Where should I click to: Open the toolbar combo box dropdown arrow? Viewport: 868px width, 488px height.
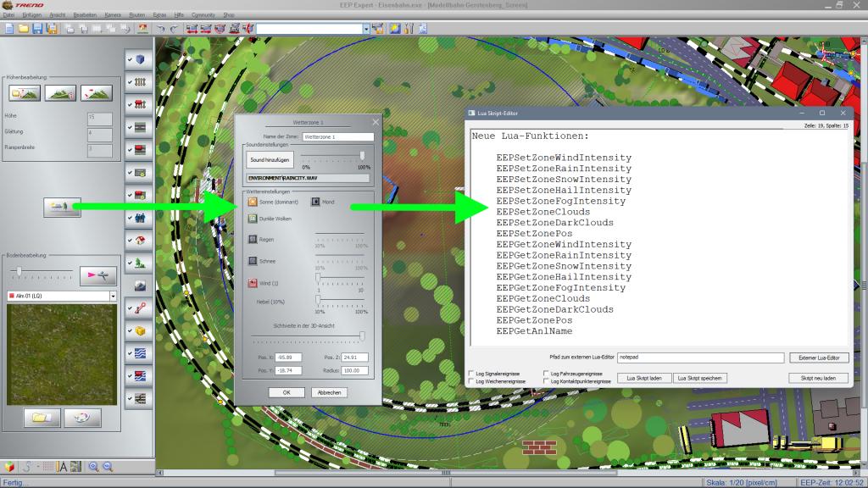coord(366,29)
